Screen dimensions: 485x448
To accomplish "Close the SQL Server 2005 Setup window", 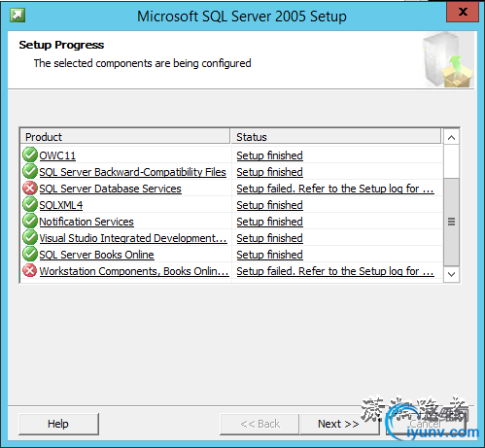I will [463, 12].
